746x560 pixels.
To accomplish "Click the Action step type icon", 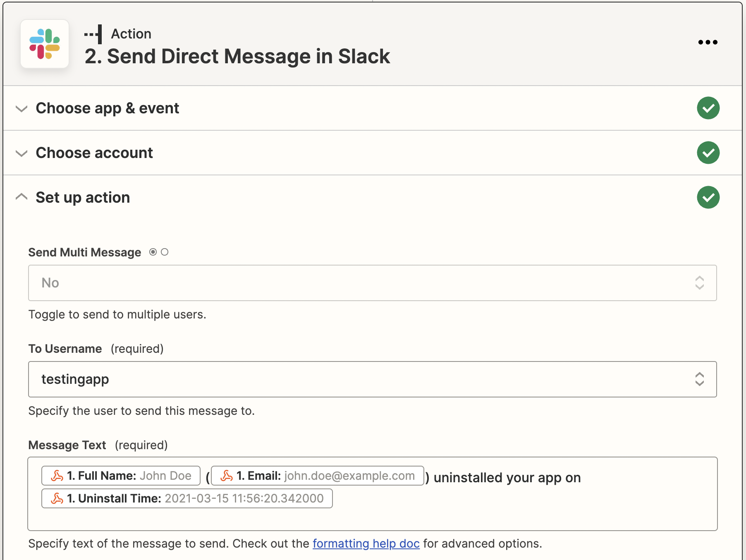I will pos(93,34).
